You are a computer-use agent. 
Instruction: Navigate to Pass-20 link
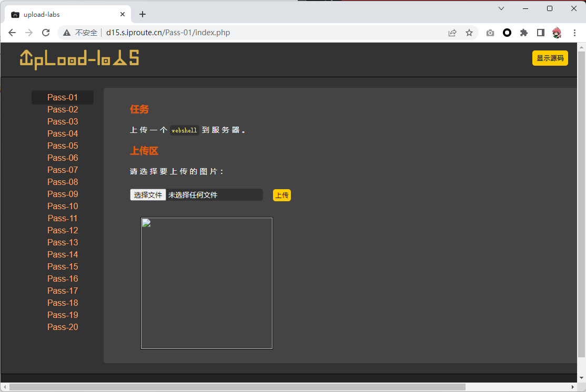coord(63,327)
